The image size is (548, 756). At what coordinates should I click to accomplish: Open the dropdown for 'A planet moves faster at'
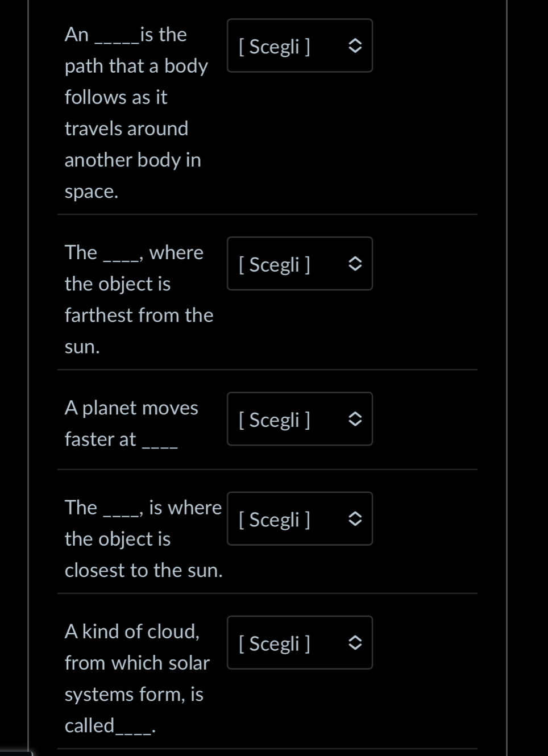tap(300, 419)
